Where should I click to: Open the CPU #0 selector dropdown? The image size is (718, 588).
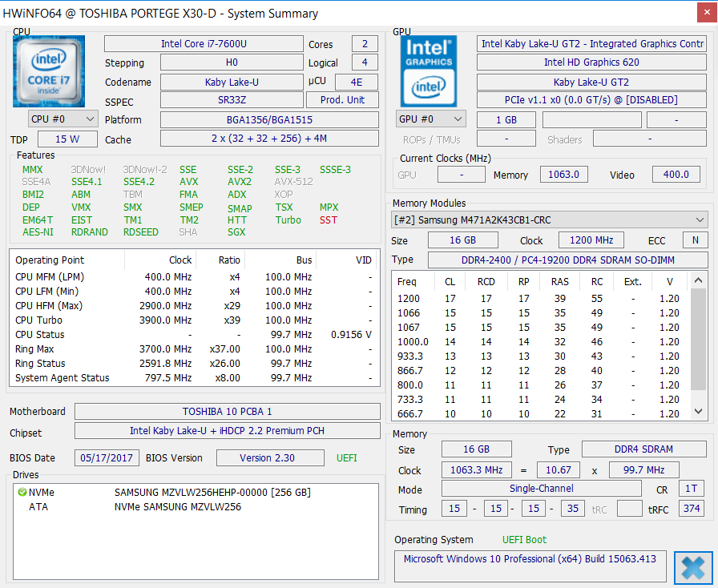tap(63, 119)
